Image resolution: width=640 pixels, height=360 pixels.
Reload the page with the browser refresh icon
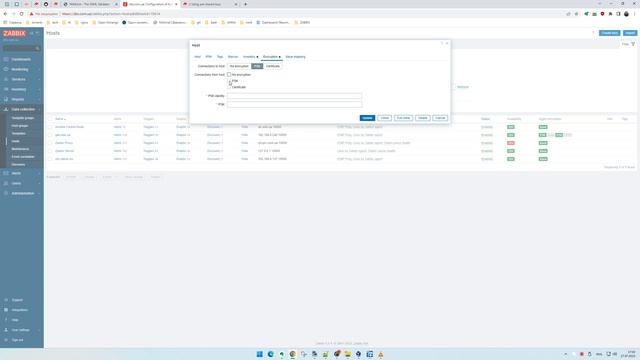point(21,14)
